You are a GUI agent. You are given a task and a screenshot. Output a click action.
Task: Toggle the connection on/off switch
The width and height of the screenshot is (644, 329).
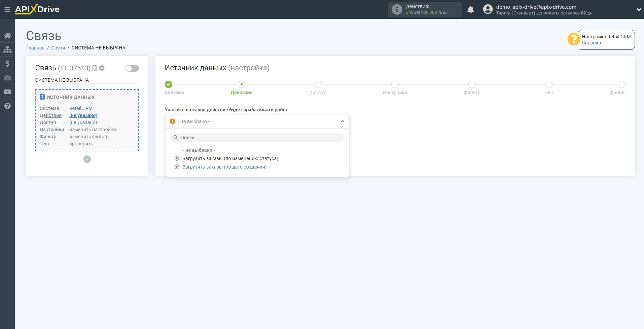[x=132, y=68]
